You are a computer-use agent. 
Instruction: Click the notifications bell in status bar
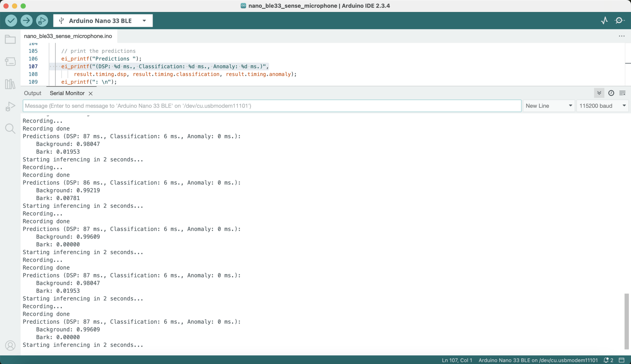point(606,360)
